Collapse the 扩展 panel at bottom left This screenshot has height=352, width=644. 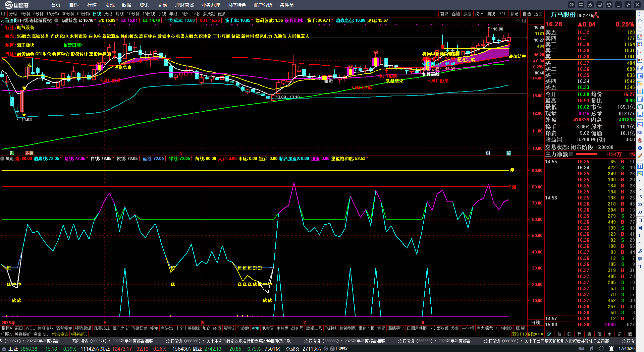(x=6, y=334)
